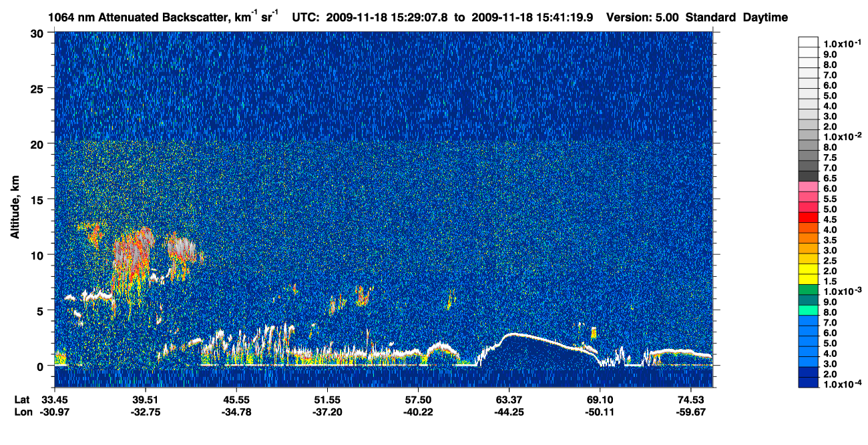
Task: Click the altitude axis tick label 30
Action: coord(38,33)
